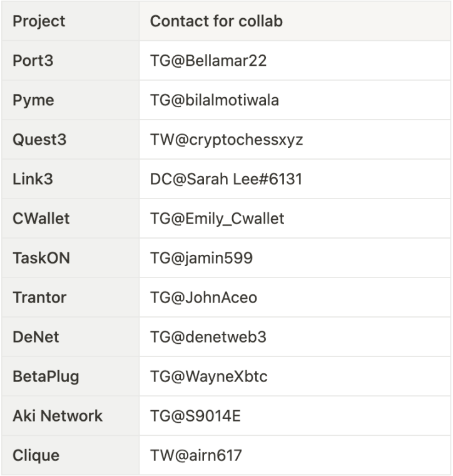453x476 pixels.
Task: Select the Aki Network project cell
Action: 58,416
